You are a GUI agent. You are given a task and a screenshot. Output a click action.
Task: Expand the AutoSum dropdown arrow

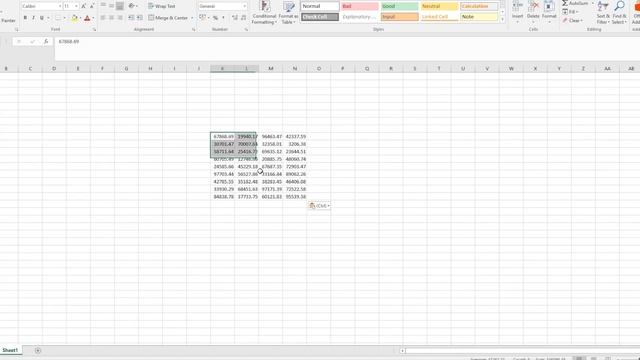592,3
